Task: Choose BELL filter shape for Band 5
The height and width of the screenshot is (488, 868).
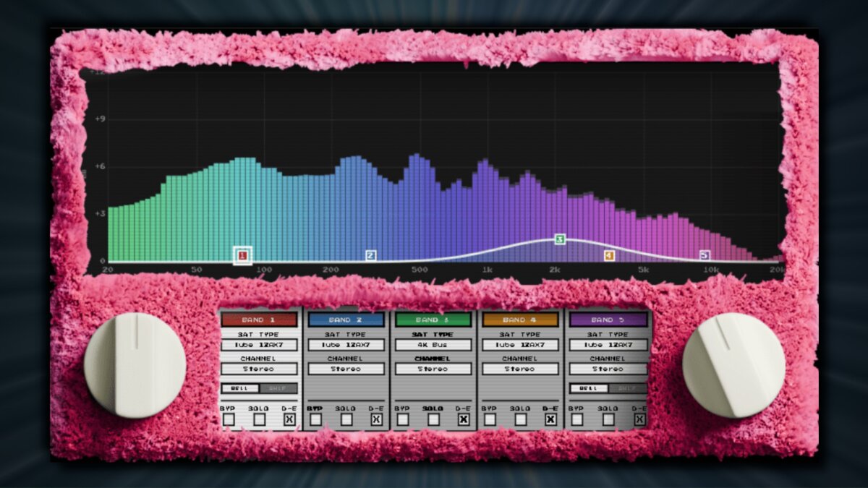Action: (x=589, y=388)
